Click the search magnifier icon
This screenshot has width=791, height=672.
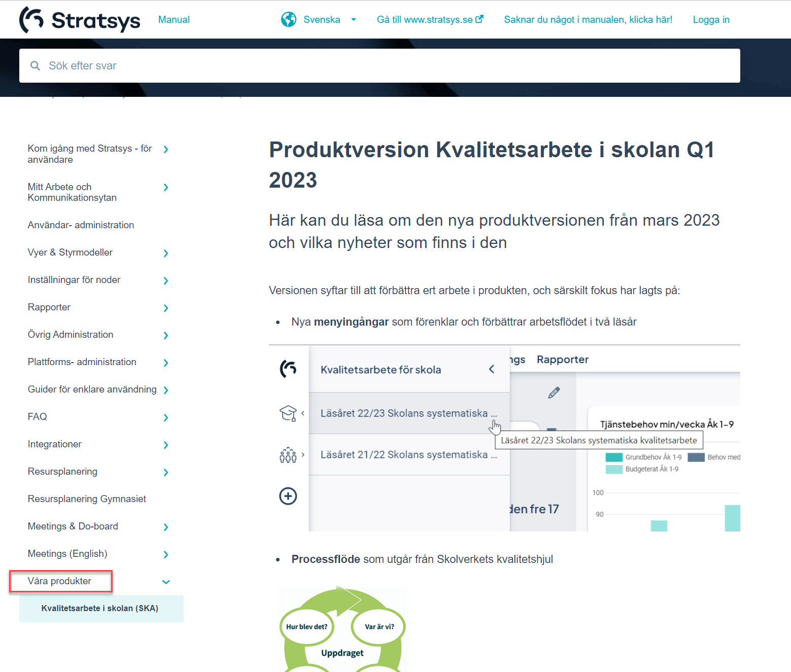tap(35, 66)
